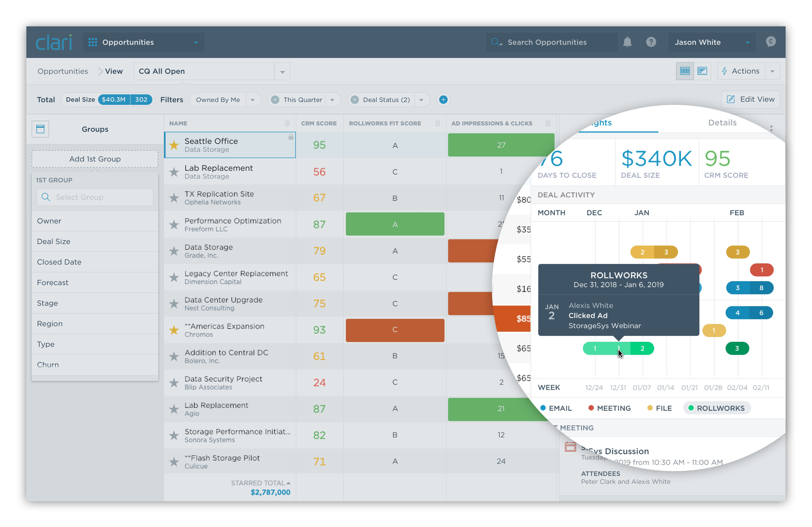Click the dark green Rollworks marker labeled 3
Image resolution: width=812 pixels, height=527 pixels.
[737, 348]
